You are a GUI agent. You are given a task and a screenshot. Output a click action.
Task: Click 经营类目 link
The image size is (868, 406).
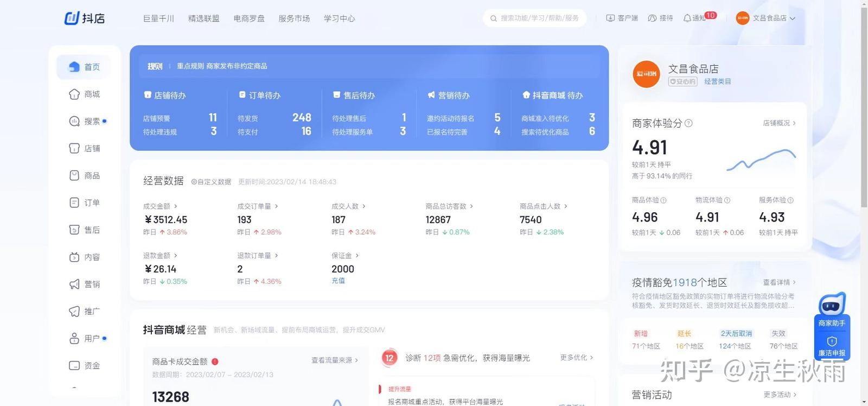(718, 81)
